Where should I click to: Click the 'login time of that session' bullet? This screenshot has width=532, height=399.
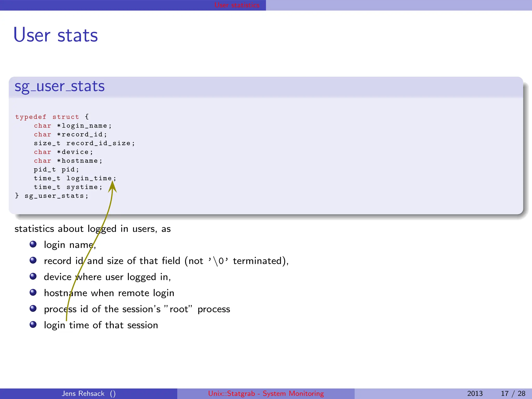tap(101, 325)
